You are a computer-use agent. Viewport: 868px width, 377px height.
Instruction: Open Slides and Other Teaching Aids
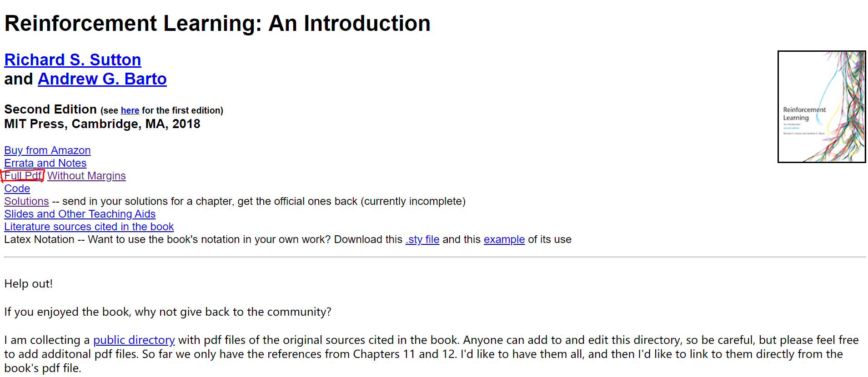pyautogui.click(x=80, y=213)
